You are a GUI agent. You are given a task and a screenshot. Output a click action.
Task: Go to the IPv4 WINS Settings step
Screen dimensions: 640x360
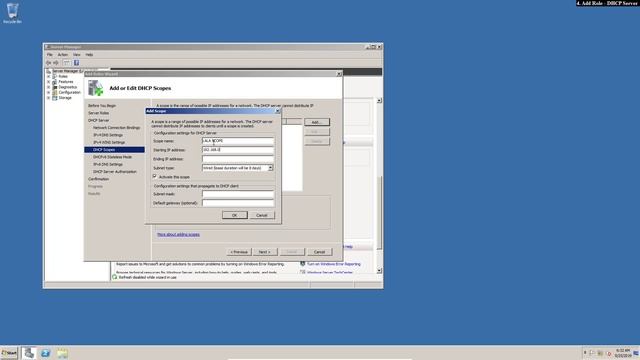tap(109, 142)
